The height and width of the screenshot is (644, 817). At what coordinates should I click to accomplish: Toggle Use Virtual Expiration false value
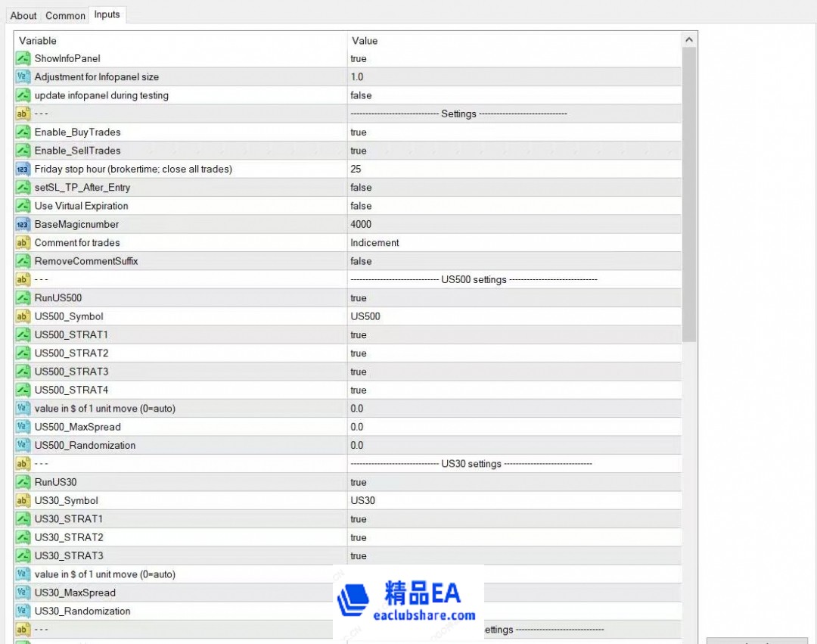tap(361, 206)
